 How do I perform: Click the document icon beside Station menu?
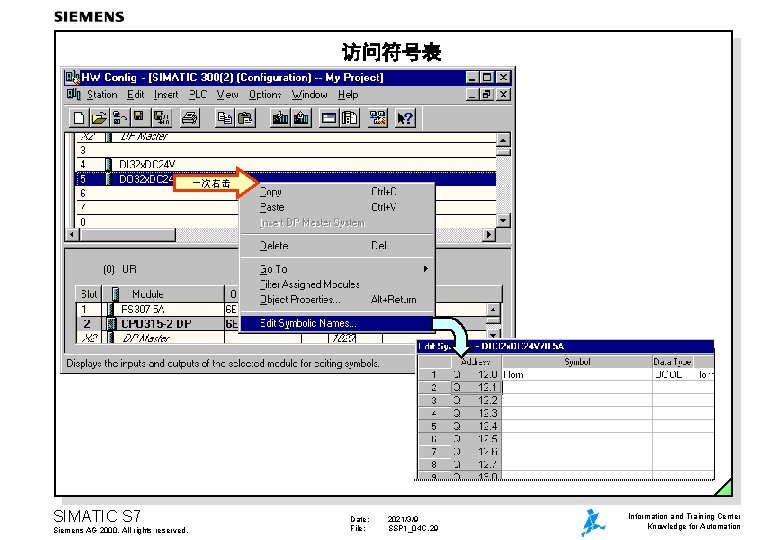[x=74, y=94]
